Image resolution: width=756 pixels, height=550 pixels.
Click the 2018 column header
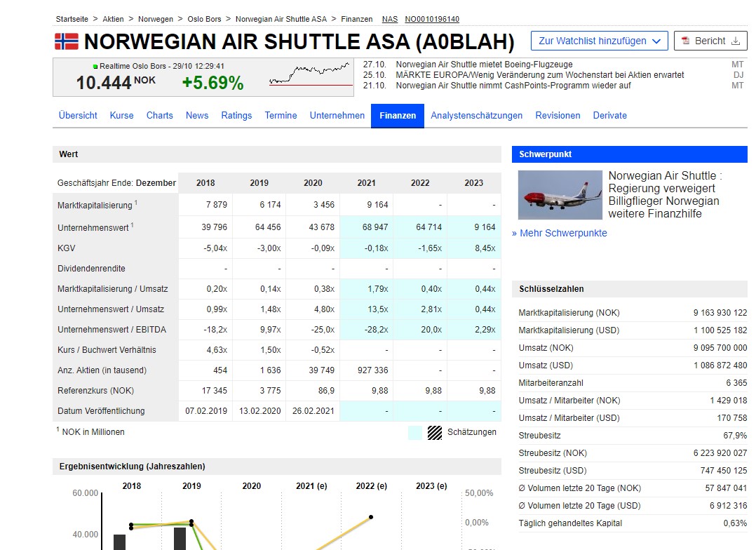[205, 183]
